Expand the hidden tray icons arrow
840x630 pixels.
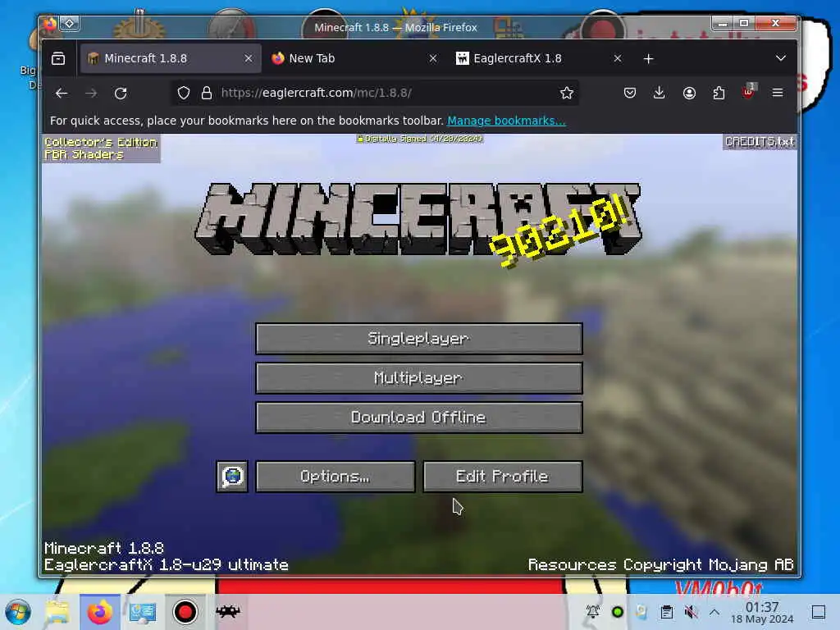714,612
